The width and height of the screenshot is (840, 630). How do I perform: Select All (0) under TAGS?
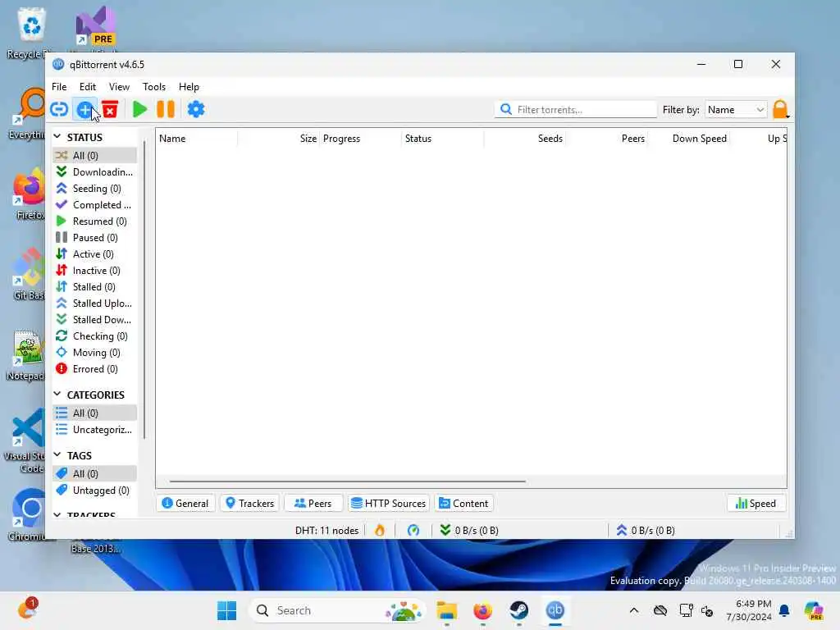[x=95, y=474]
